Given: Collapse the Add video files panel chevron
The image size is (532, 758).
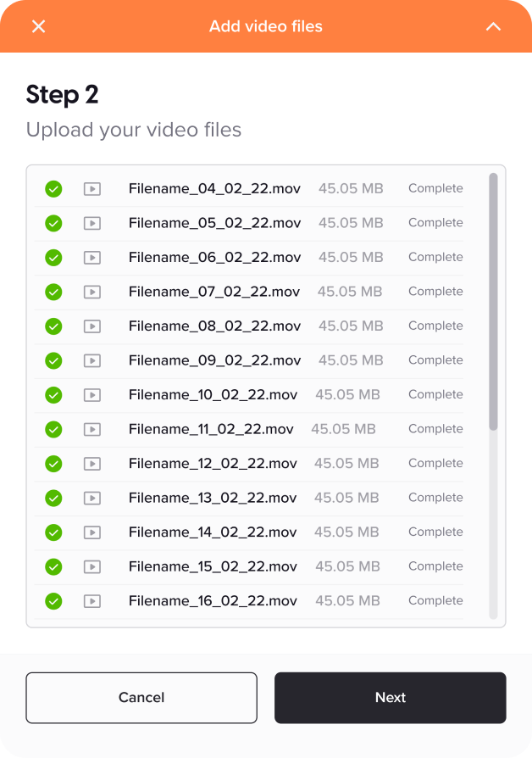Looking at the screenshot, I should pyautogui.click(x=493, y=26).
